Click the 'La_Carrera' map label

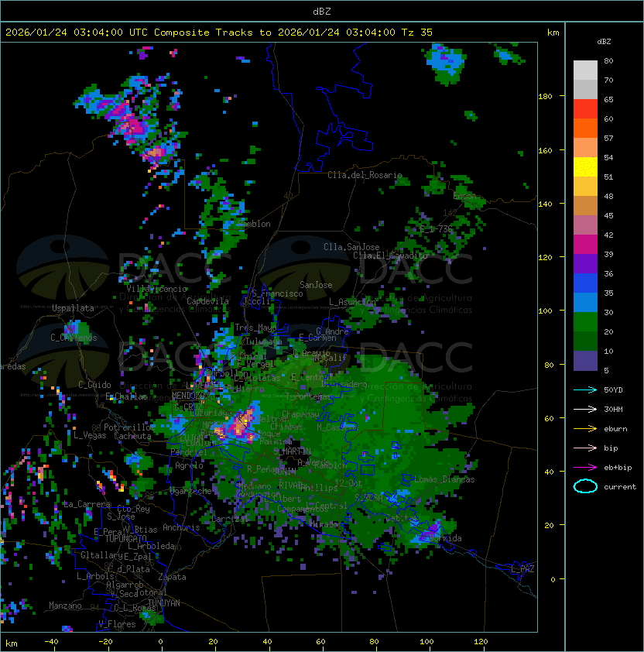click(87, 504)
